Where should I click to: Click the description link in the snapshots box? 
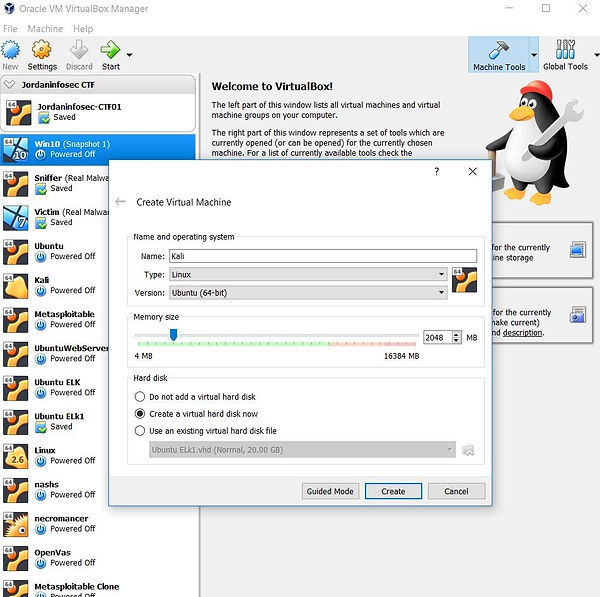click(x=522, y=333)
